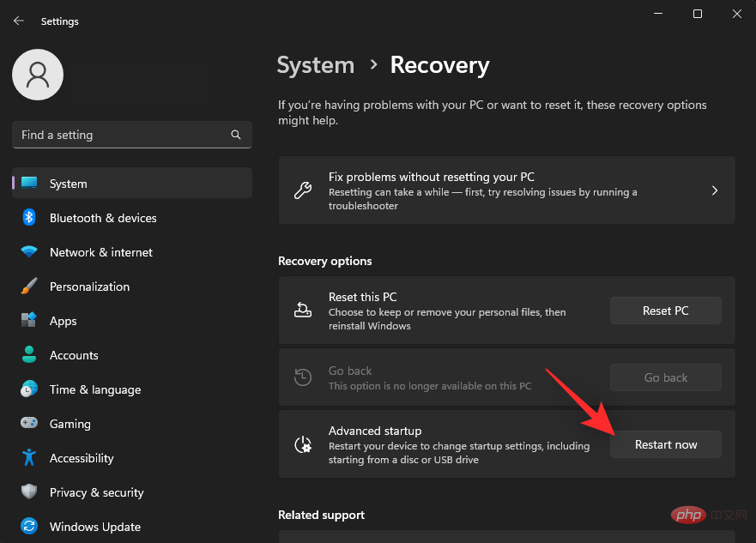The height and width of the screenshot is (543, 756).
Task: Click the search magnifier in Find a setting
Action: click(x=235, y=135)
